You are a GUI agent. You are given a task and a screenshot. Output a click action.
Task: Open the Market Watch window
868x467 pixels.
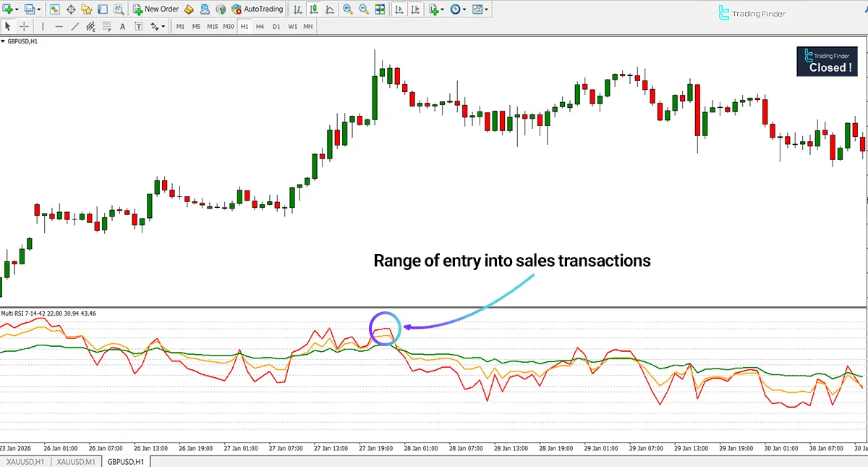[x=53, y=9]
